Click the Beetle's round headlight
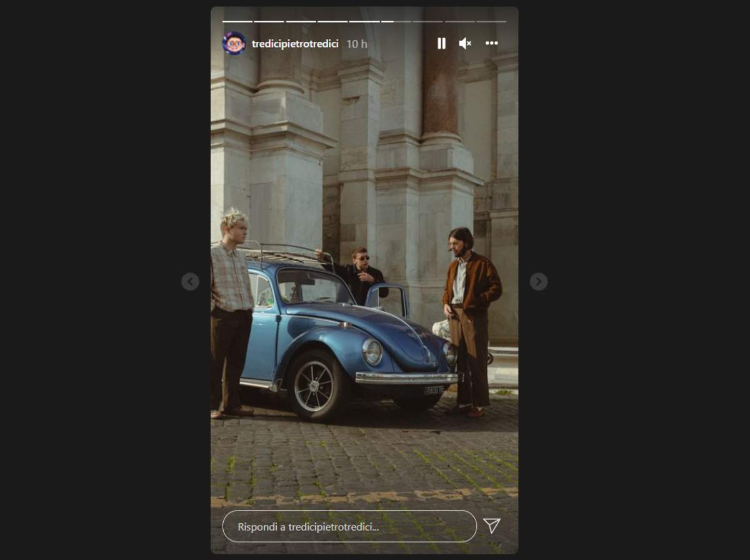The height and width of the screenshot is (560, 750). click(372, 352)
